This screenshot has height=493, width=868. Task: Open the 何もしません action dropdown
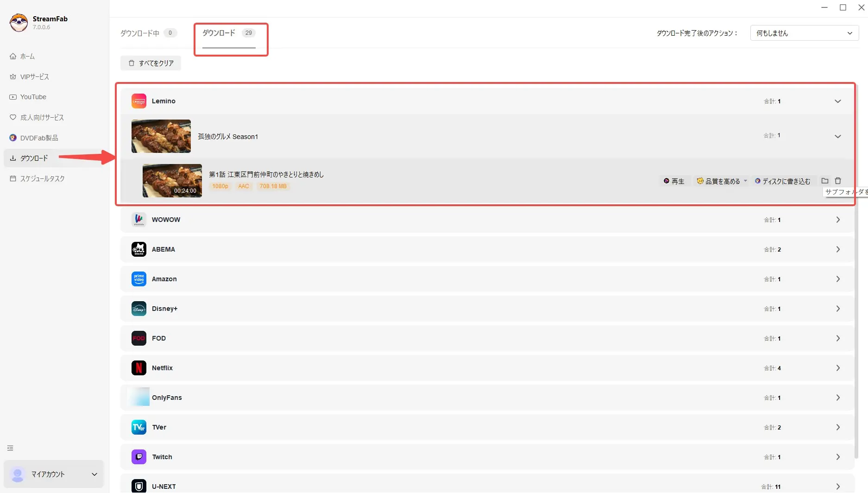point(804,33)
